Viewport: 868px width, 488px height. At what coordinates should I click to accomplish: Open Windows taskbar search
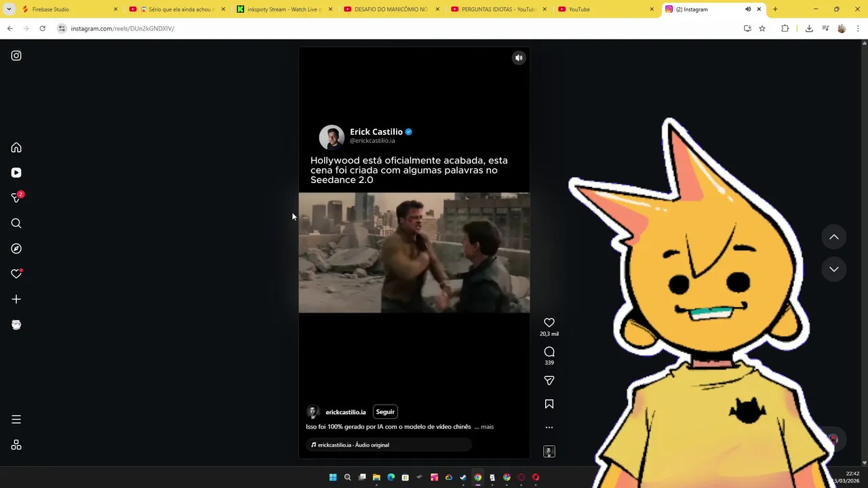(x=347, y=477)
